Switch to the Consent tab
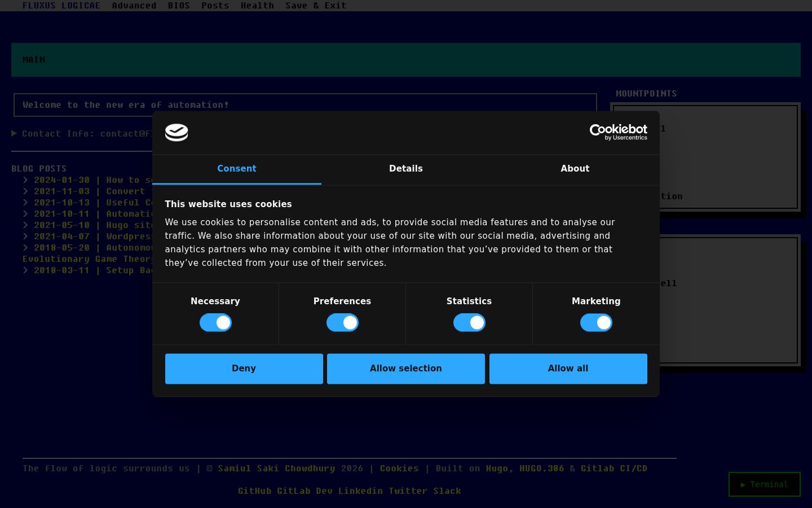The image size is (812, 508). tap(237, 169)
